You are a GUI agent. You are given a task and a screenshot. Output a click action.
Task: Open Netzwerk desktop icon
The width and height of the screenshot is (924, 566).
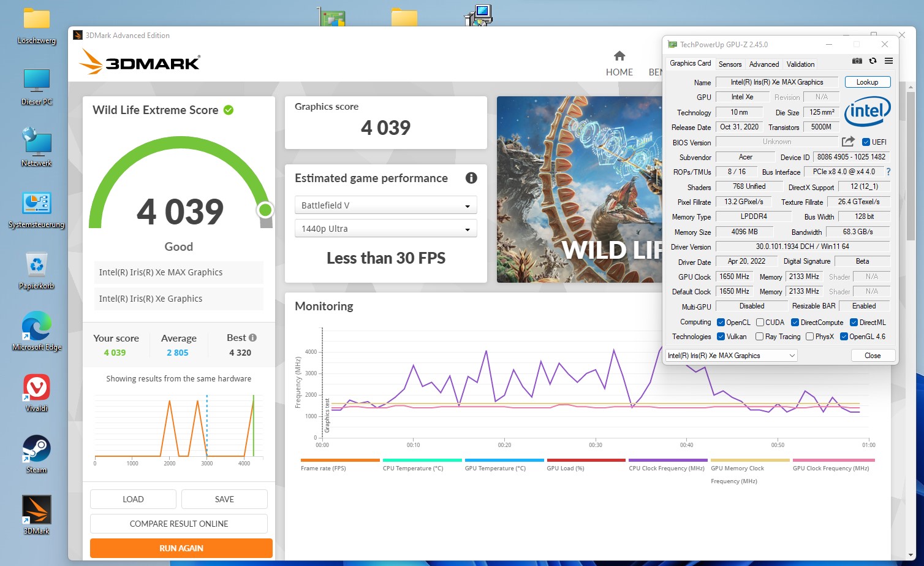coord(37,148)
